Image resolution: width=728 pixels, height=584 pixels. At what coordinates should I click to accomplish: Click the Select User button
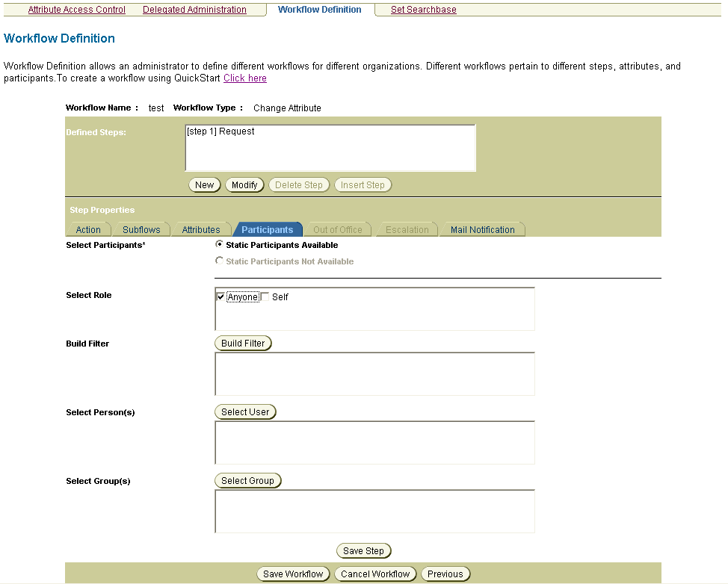click(245, 412)
